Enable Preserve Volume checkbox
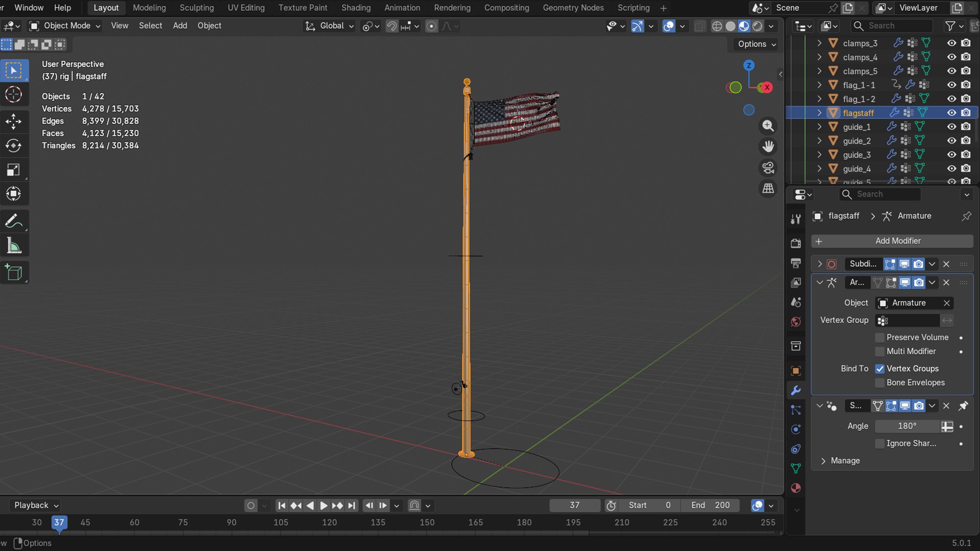The height and width of the screenshot is (551, 980). click(x=879, y=338)
